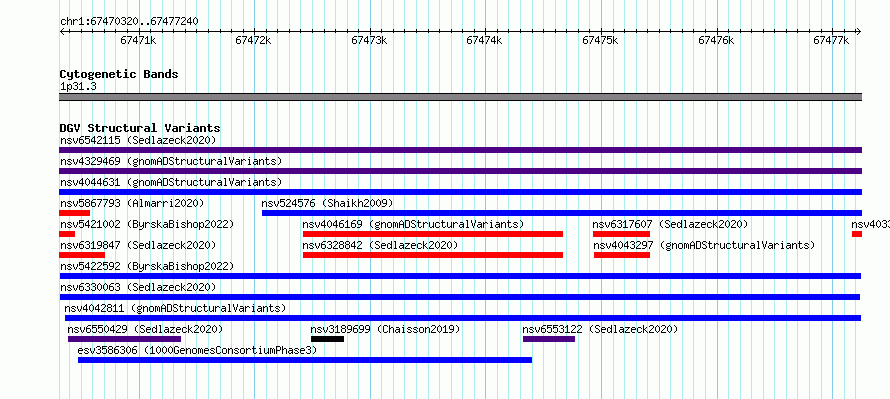Open the nsv4044631 (gnomADStructuralVariants) label
The height and width of the screenshot is (399, 890).
171,182
